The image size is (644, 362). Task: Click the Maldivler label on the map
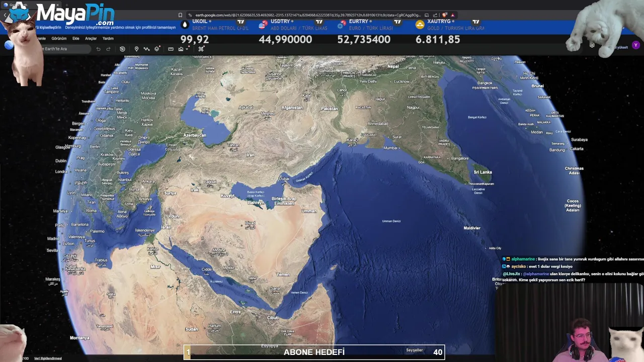[x=472, y=228]
